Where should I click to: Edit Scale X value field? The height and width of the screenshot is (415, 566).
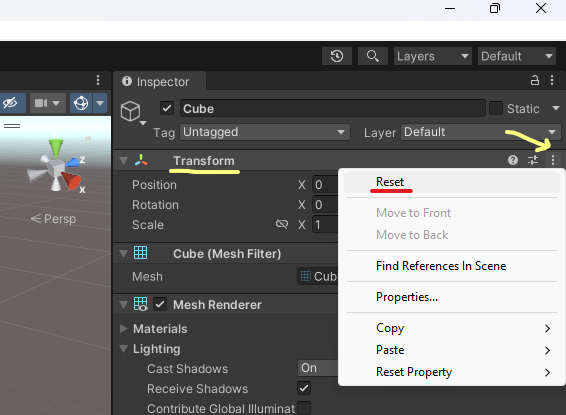[x=325, y=225]
